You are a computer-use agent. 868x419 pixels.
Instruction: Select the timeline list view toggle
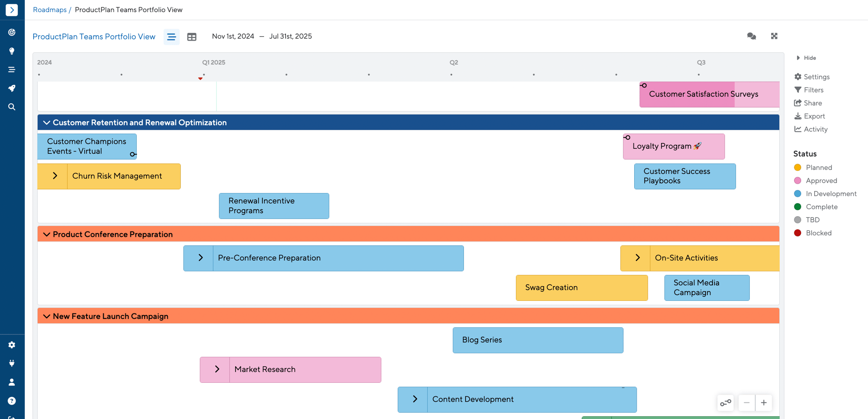coord(171,37)
